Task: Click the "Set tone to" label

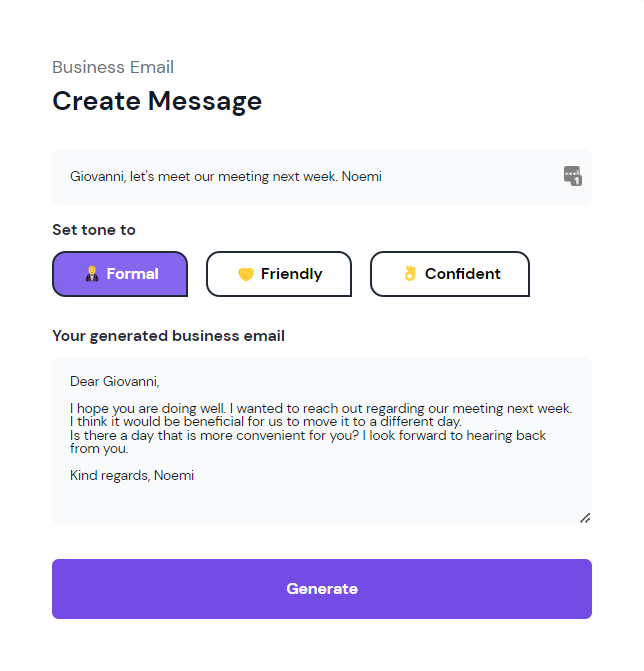Action: point(94,230)
